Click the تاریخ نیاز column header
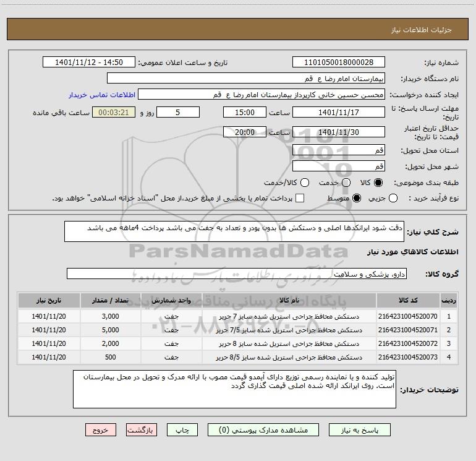476x461 pixels. click(49, 301)
